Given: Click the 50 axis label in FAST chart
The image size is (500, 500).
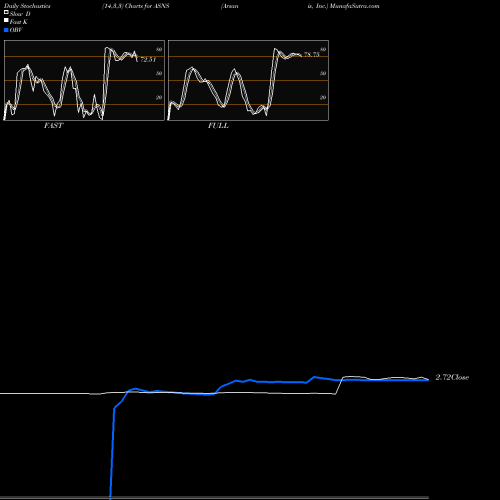Looking at the screenshot, I should (x=159, y=73).
